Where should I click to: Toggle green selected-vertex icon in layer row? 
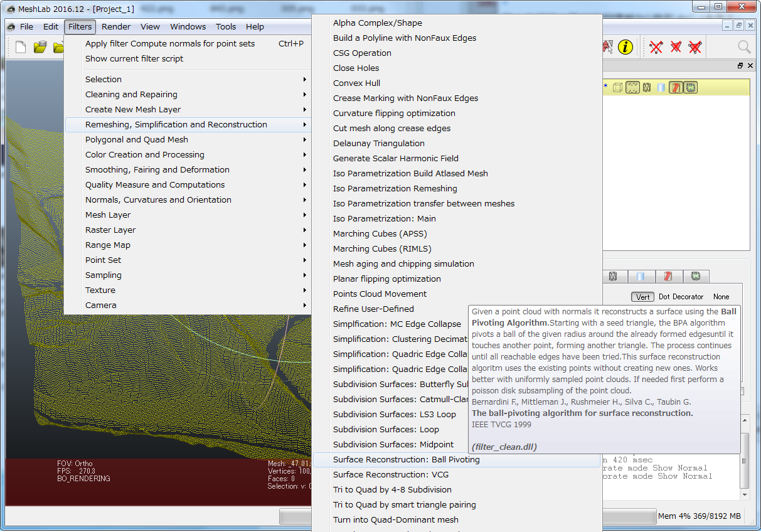point(691,88)
